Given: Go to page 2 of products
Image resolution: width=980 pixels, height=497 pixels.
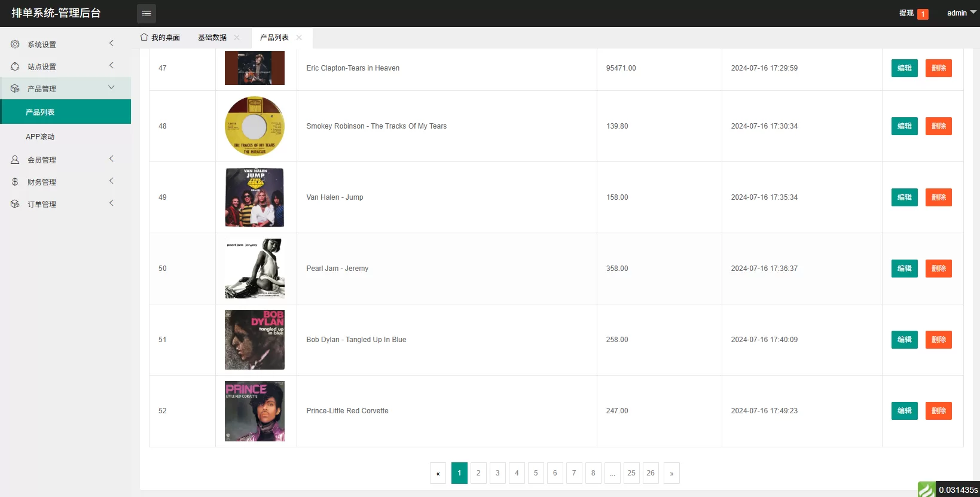Looking at the screenshot, I should [x=478, y=473].
